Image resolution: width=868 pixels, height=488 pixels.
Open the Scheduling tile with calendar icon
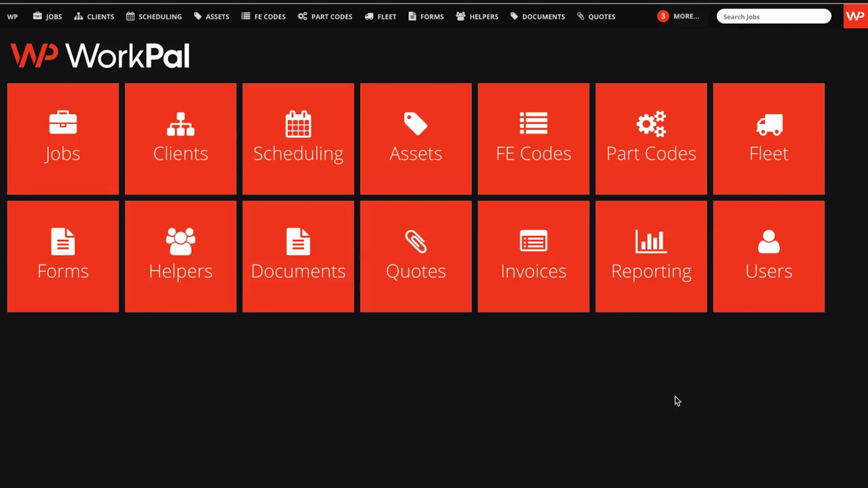click(x=298, y=139)
